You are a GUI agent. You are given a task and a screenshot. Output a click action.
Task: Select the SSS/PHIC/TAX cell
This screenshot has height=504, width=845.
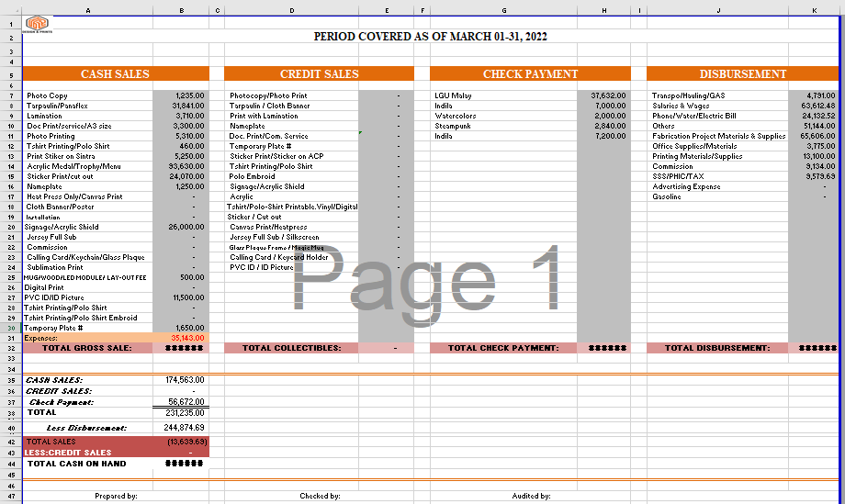pyautogui.click(x=718, y=176)
